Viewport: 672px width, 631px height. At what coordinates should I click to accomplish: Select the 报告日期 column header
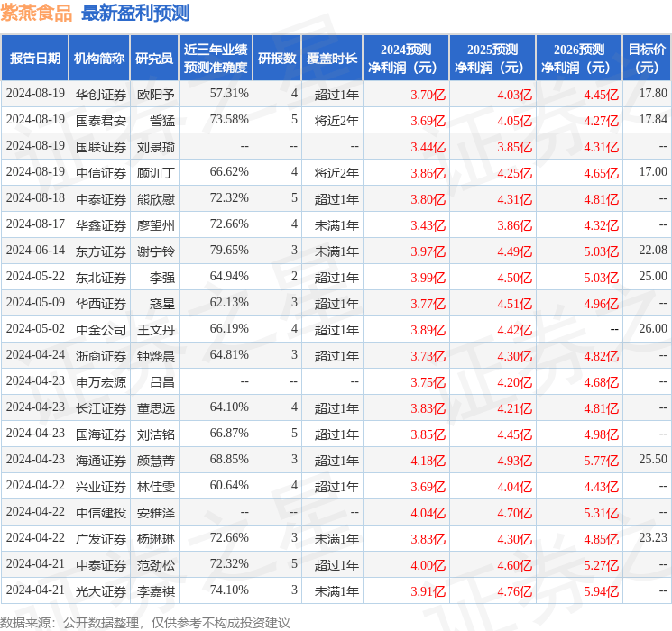(x=34, y=59)
